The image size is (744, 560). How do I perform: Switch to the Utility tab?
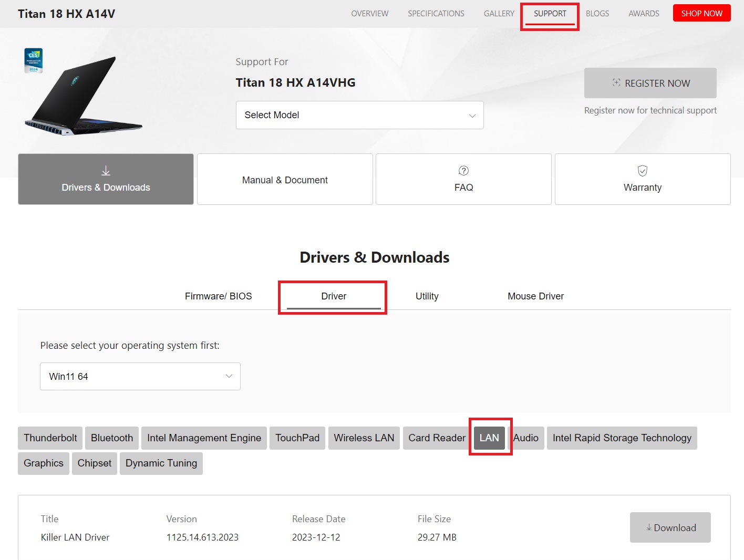click(x=427, y=296)
